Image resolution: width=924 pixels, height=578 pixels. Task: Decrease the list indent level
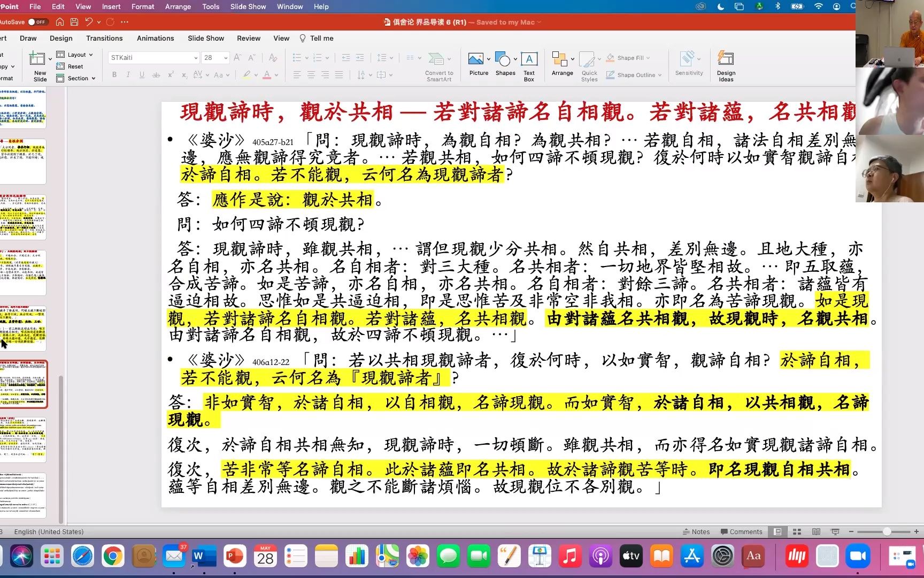point(346,57)
